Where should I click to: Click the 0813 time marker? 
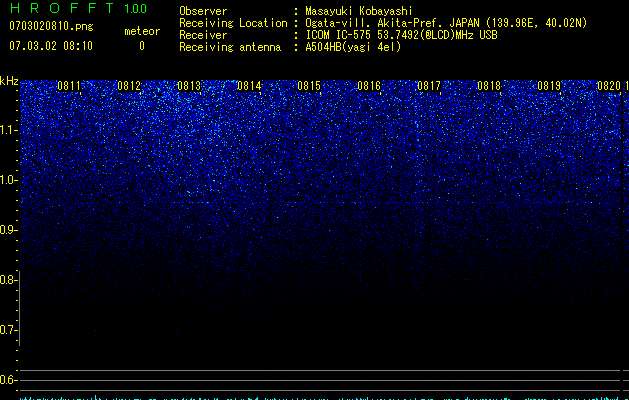coord(189,86)
